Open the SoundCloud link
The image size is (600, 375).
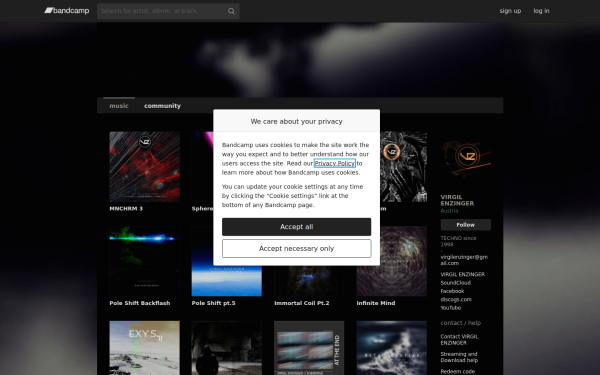coord(455,283)
